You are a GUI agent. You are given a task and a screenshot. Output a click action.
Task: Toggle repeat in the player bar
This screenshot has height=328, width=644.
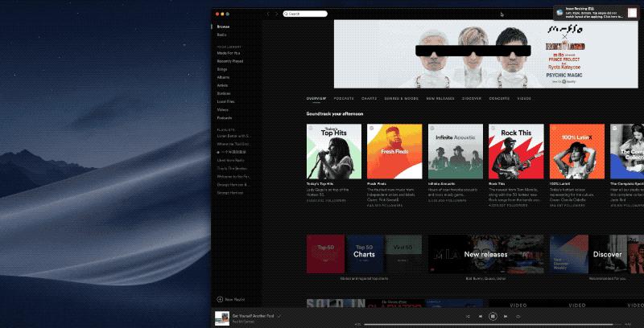coord(517,317)
